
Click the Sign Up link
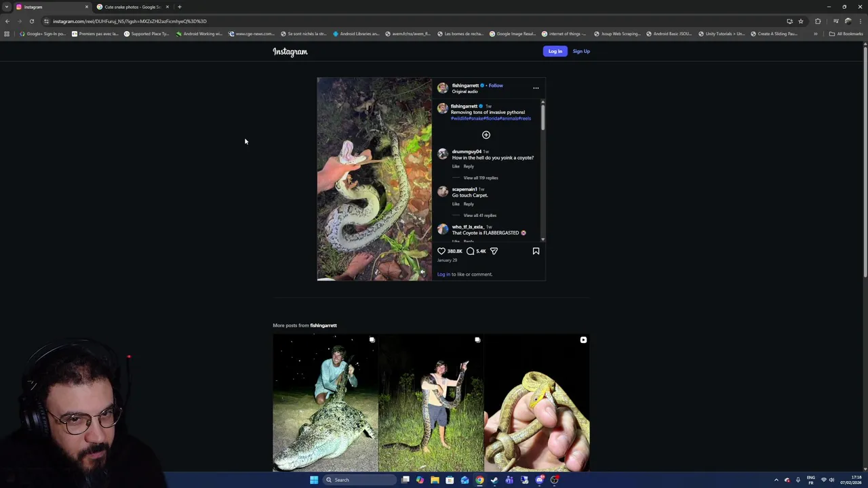coord(581,52)
